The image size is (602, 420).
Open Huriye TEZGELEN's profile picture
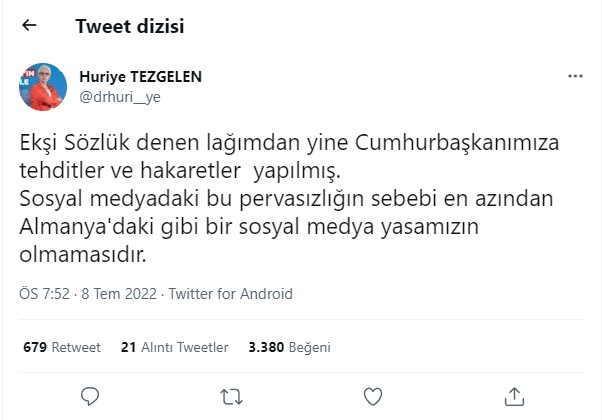click(42, 87)
